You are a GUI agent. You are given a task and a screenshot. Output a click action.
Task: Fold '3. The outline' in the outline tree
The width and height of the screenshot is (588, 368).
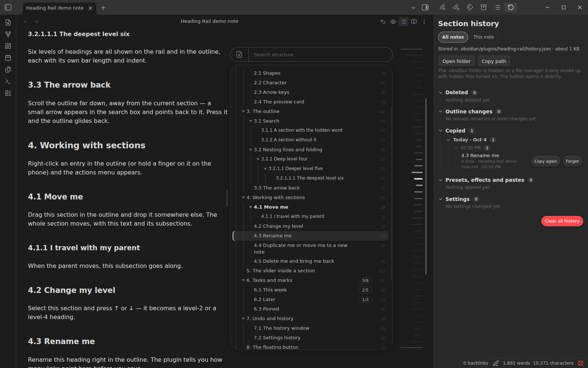click(x=243, y=112)
